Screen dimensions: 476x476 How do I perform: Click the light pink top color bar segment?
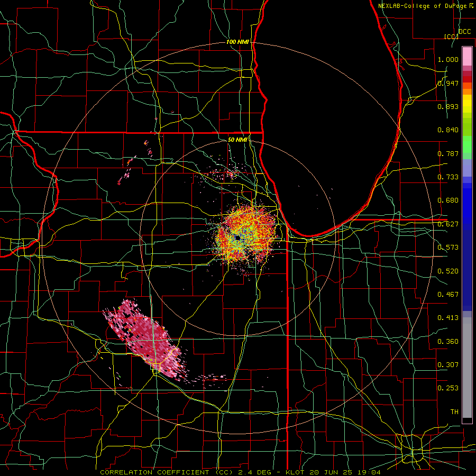click(x=467, y=56)
